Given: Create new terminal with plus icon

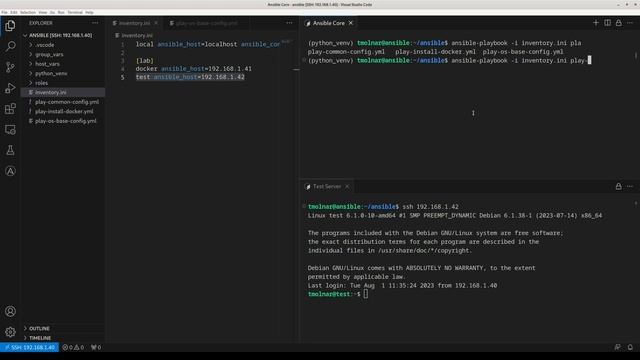Looking at the screenshot, I should 596,23.
